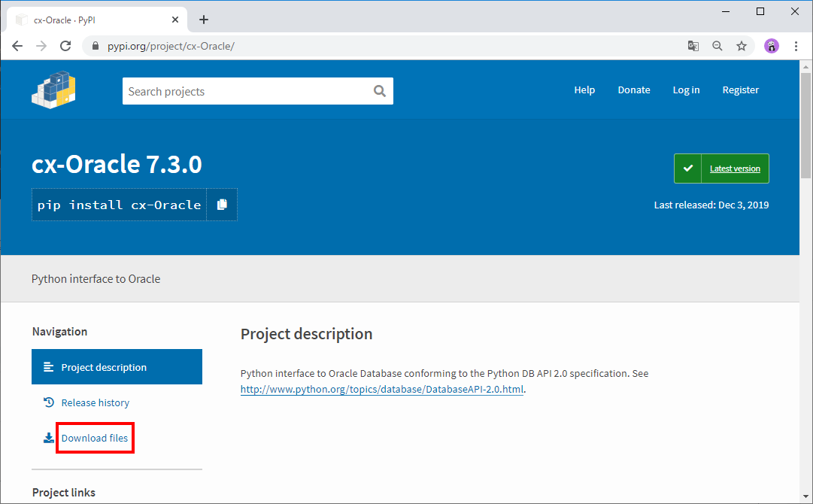Image resolution: width=813 pixels, height=504 pixels.
Task: Click the "Python interface to Oracle" summary
Action: click(96, 279)
